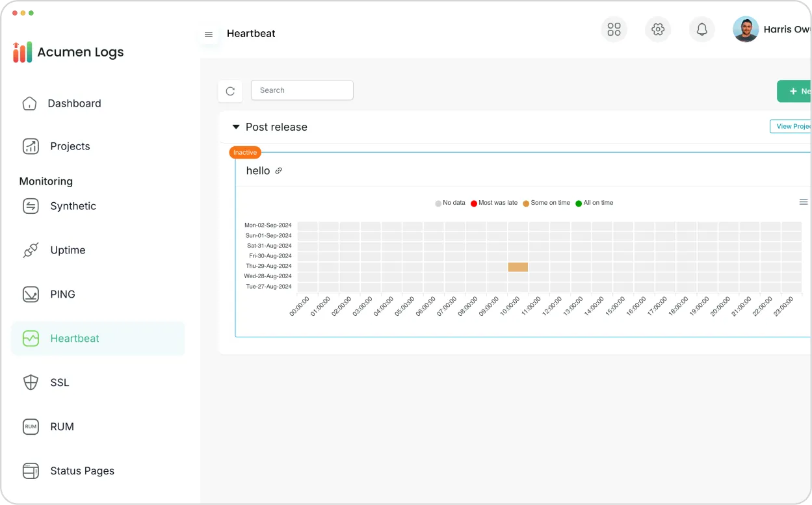Toggle the Some on time legend item
Viewport: 812px width, 505px height.
546,203
